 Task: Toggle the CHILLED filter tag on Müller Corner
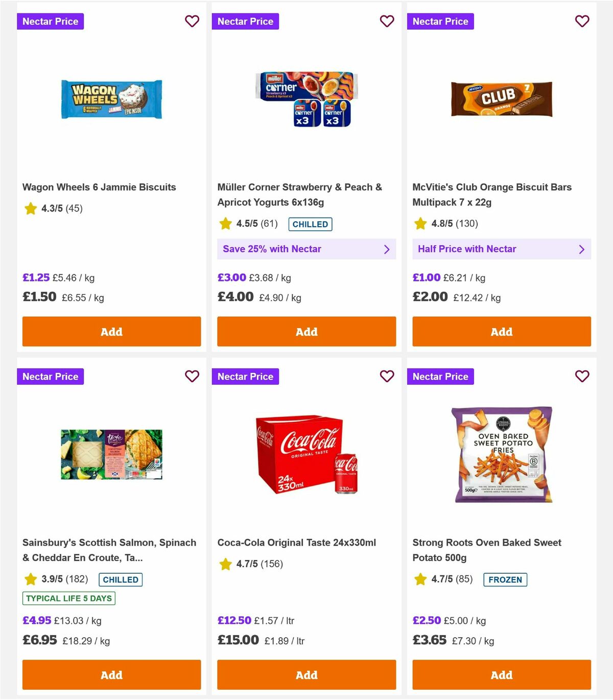coord(310,224)
